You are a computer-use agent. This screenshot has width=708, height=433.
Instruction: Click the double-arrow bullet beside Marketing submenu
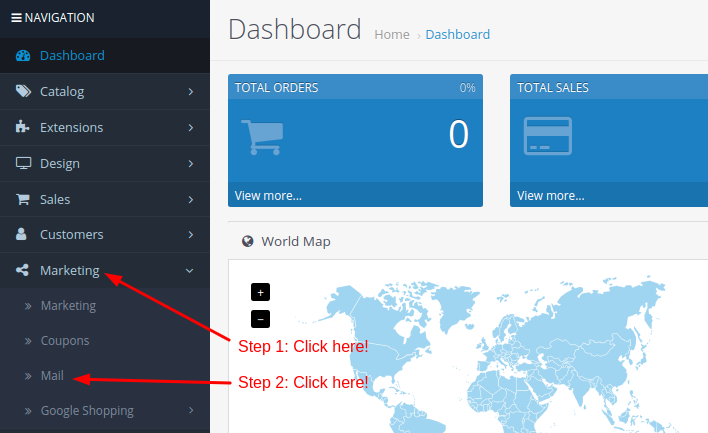point(28,306)
